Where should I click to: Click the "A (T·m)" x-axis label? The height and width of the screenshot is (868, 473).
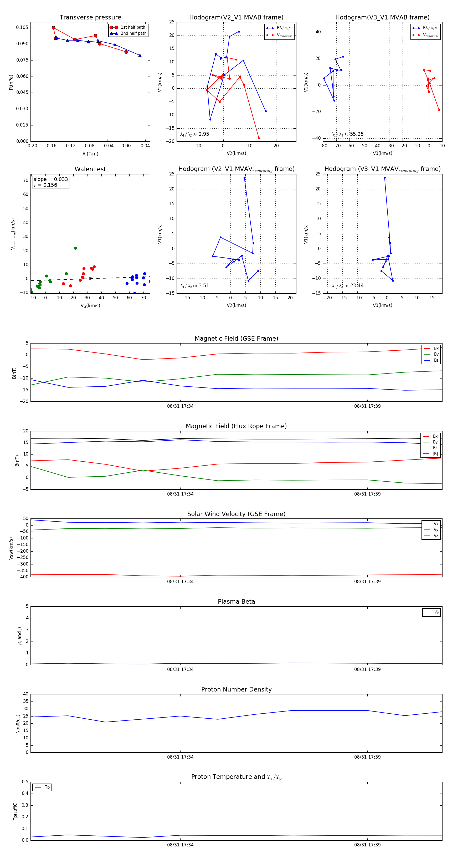[90, 154]
